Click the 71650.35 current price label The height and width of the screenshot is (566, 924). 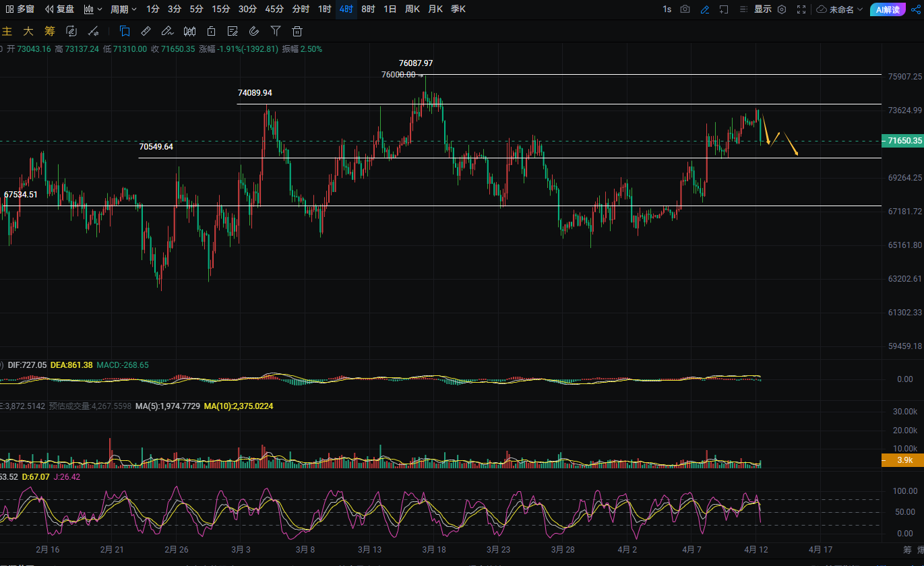pyautogui.click(x=904, y=141)
